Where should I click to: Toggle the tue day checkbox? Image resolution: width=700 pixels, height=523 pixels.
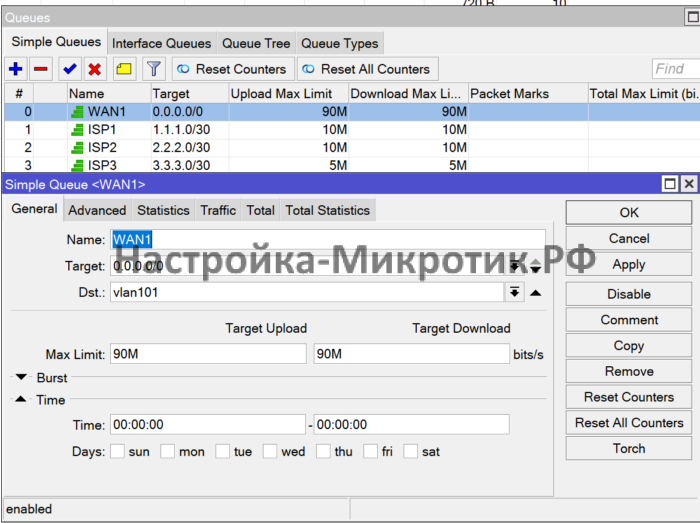click(x=222, y=451)
